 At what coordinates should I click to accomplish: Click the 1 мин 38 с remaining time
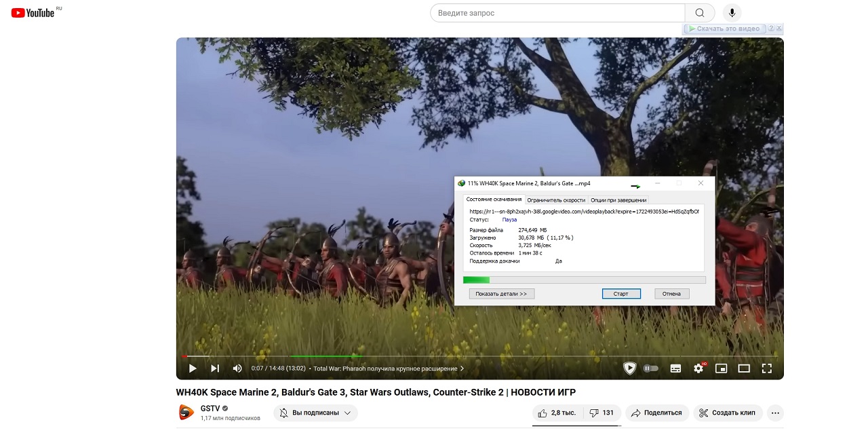[x=530, y=253]
